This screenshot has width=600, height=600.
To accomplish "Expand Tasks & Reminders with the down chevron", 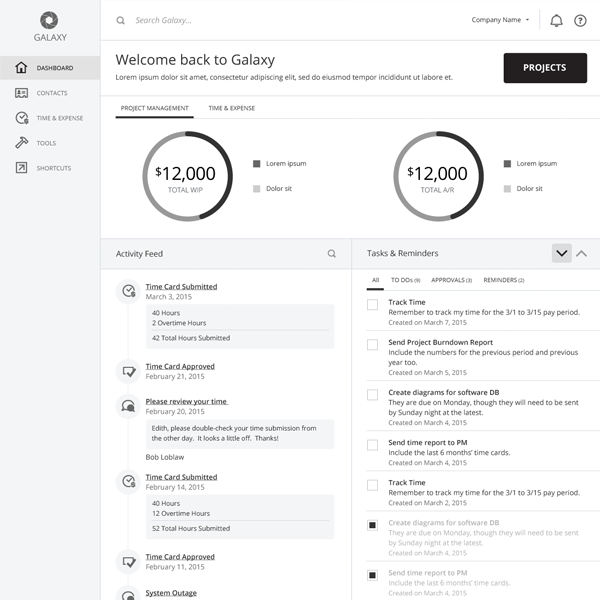I will [x=561, y=253].
